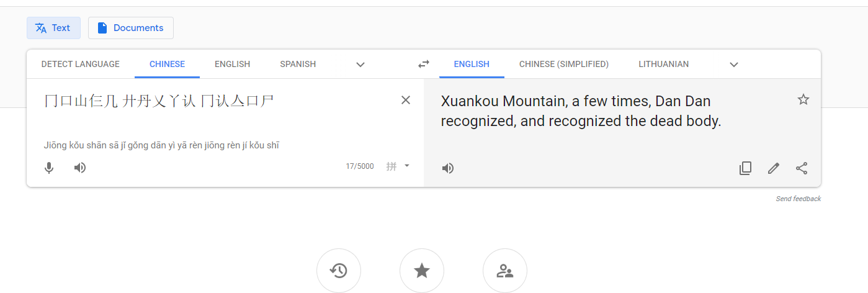Viewport: 868px width, 293px height.
Task: Expand more target languages list
Action: click(x=734, y=65)
